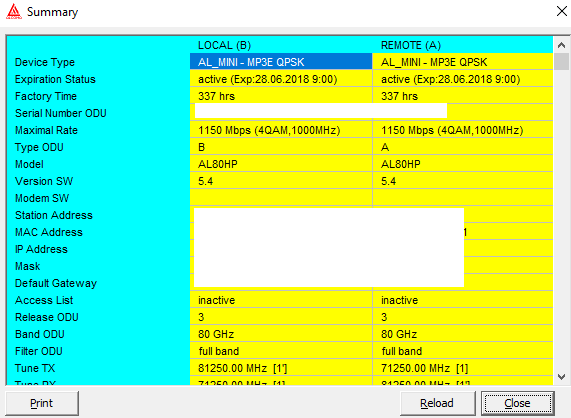Select the highlighted local Device Type cell
The height and width of the screenshot is (418, 571).
tap(281, 62)
